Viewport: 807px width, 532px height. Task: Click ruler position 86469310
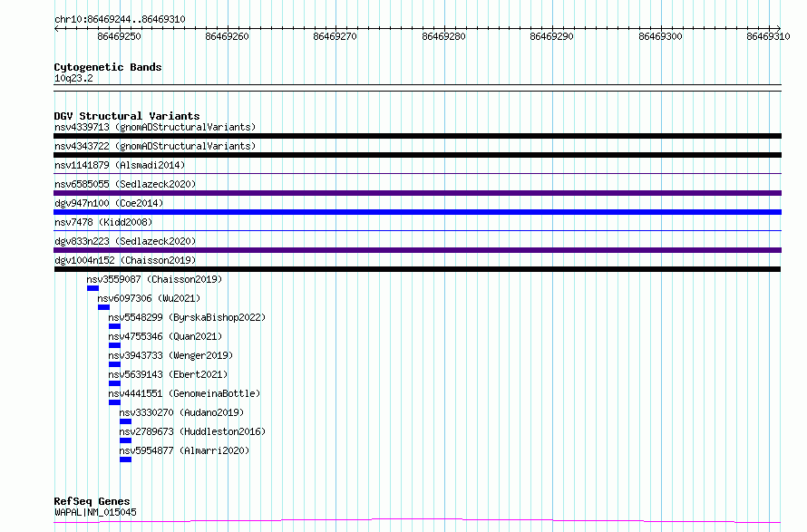(x=768, y=36)
